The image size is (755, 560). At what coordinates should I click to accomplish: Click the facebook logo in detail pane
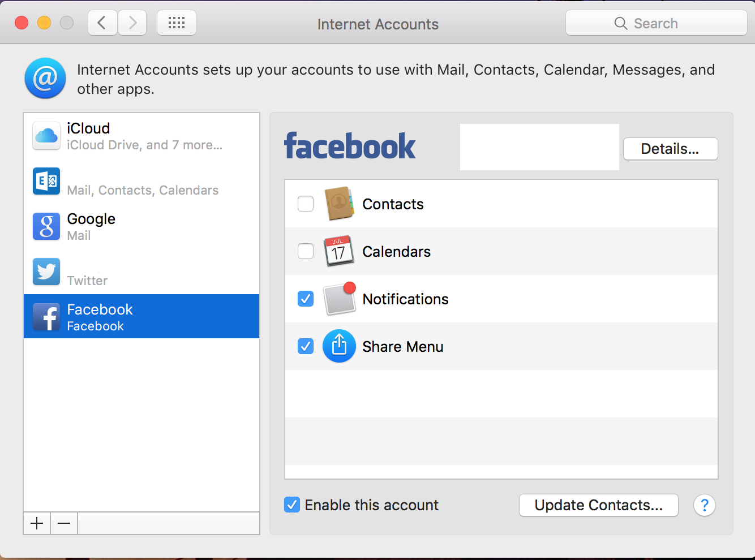[x=350, y=146]
